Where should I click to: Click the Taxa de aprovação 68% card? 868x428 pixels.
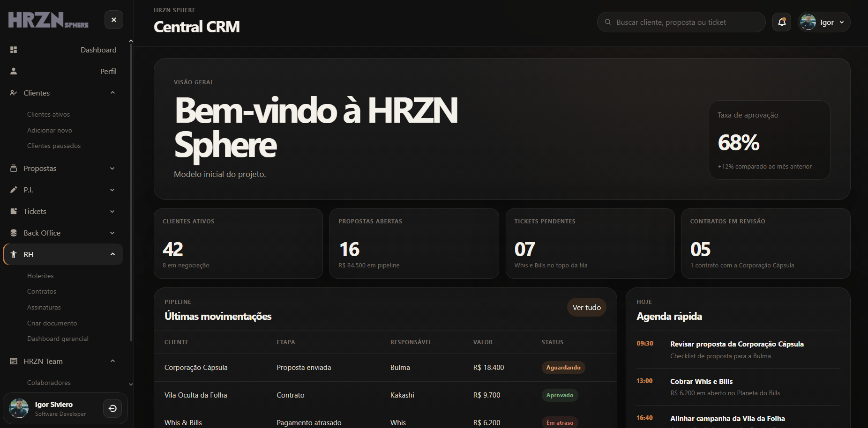click(770, 140)
